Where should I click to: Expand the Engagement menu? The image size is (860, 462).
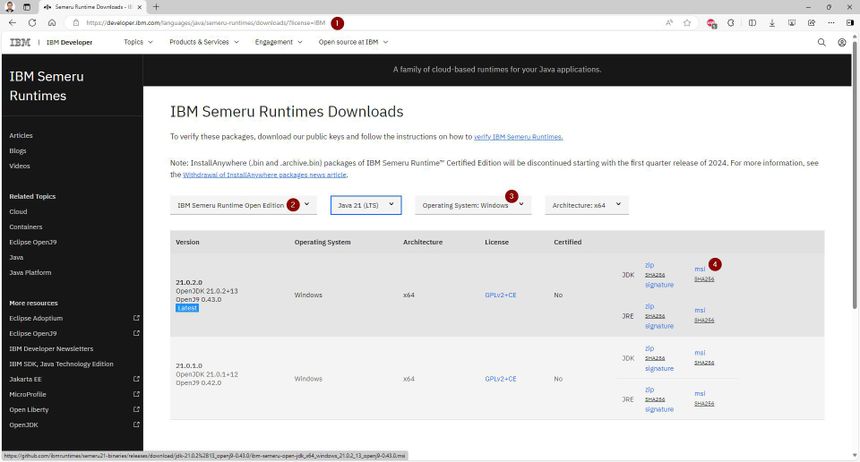[x=279, y=42]
